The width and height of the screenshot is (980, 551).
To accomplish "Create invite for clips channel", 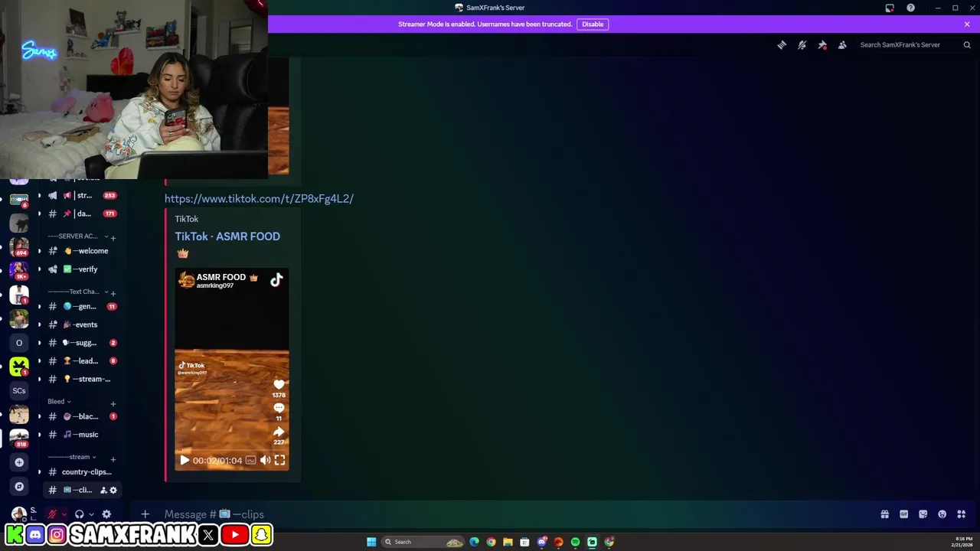I will click(x=103, y=490).
